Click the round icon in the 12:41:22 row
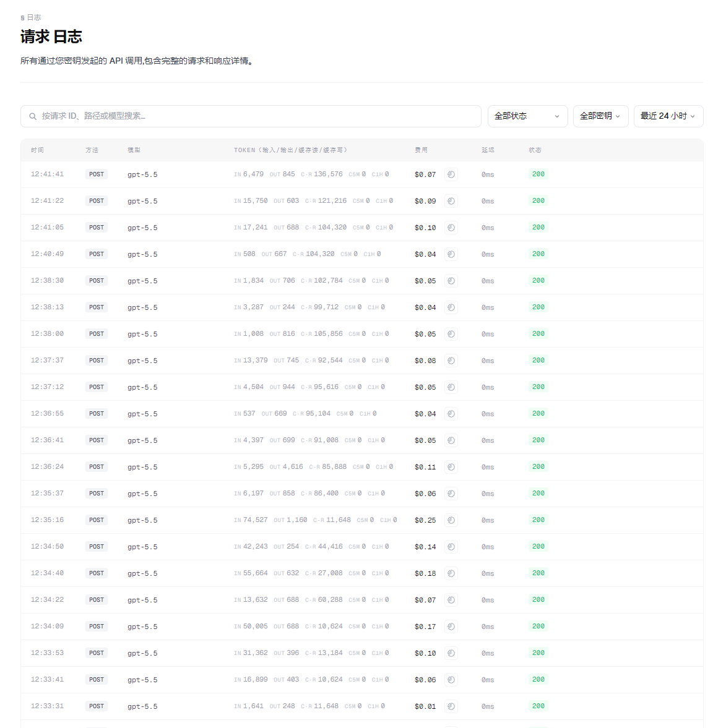The height and width of the screenshot is (728, 726). click(451, 201)
